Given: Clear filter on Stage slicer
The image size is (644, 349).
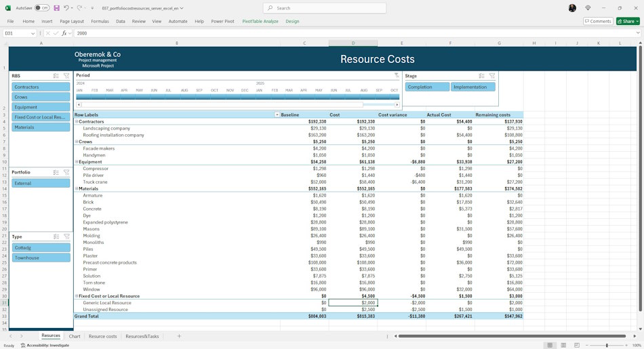Looking at the screenshot, I should click(492, 76).
